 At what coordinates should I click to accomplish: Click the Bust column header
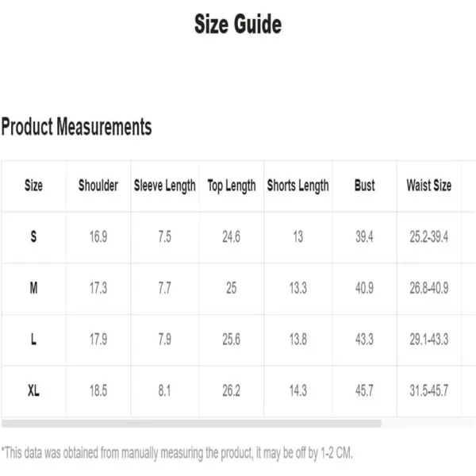(365, 185)
